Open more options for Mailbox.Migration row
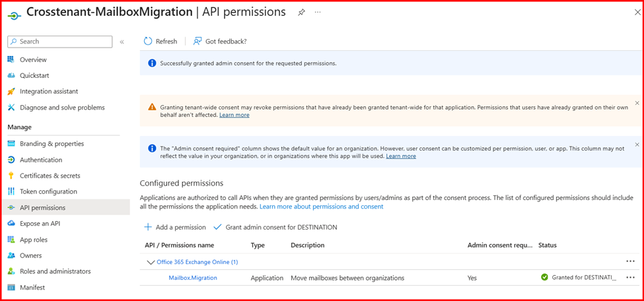 [630, 278]
